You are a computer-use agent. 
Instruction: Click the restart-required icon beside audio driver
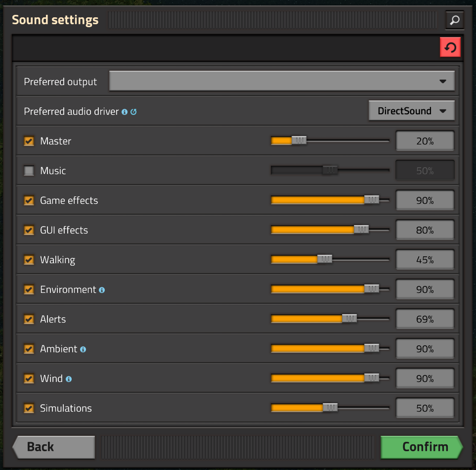[x=133, y=112]
